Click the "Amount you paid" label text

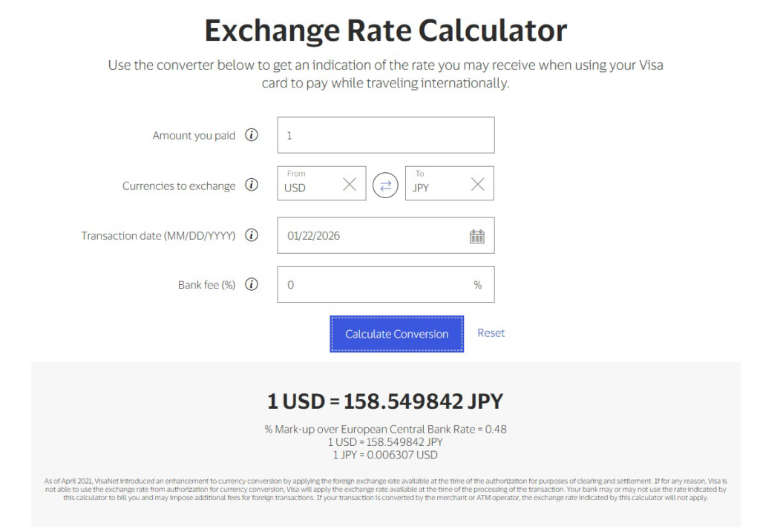[x=194, y=136]
